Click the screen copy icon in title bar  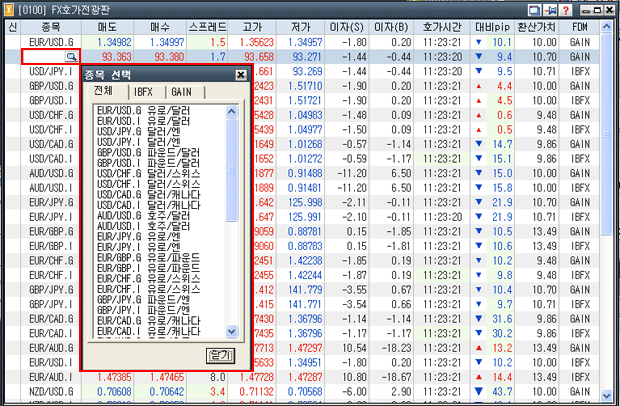[535, 10]
